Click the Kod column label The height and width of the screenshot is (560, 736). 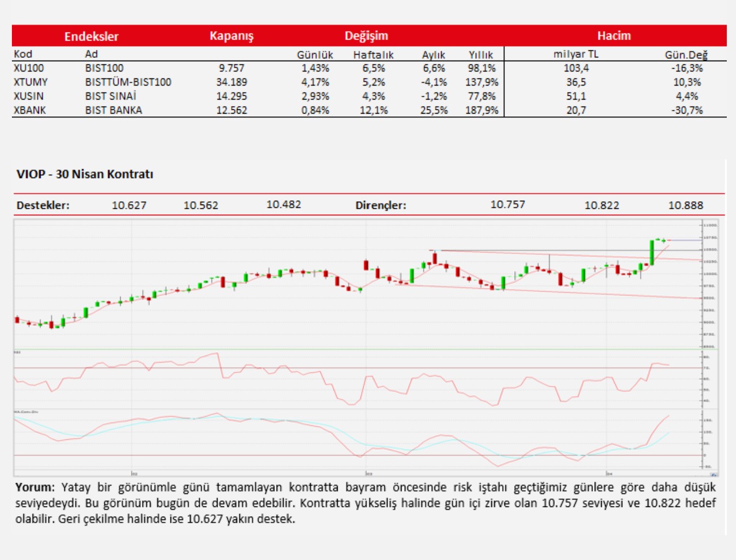pos(23,54)
